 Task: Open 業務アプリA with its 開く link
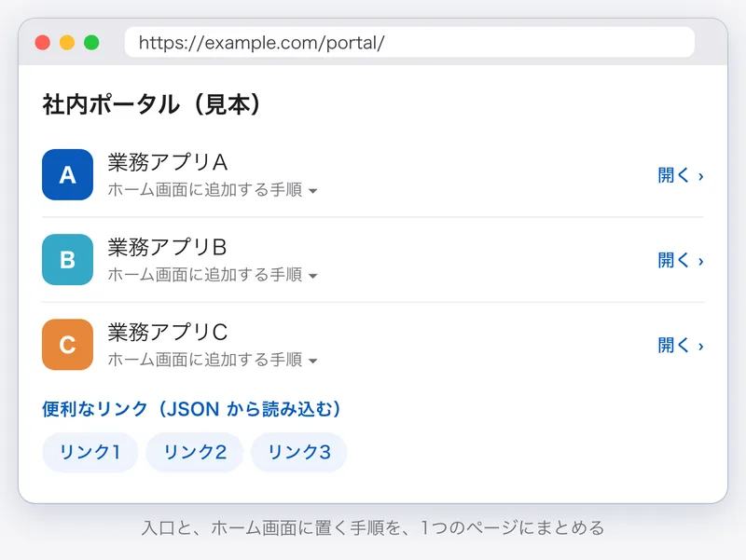point(681,175)
